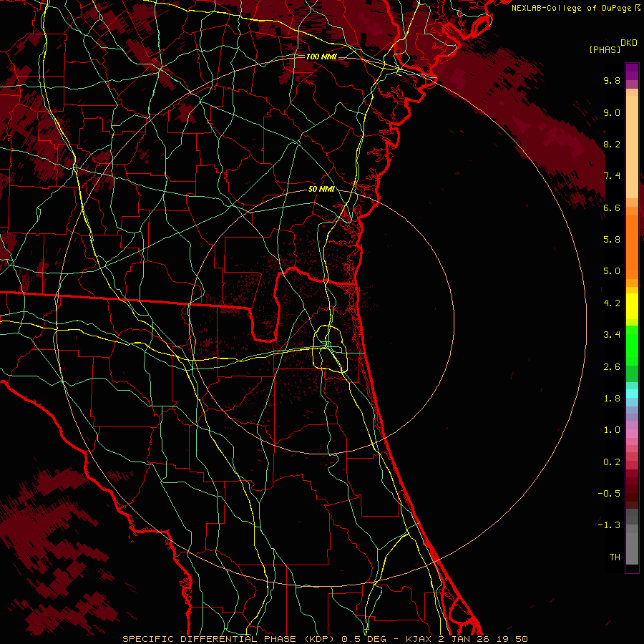Click the 100 NMI range ring label
This screenshot has width=644, height=644.
[x=321, y=57]
